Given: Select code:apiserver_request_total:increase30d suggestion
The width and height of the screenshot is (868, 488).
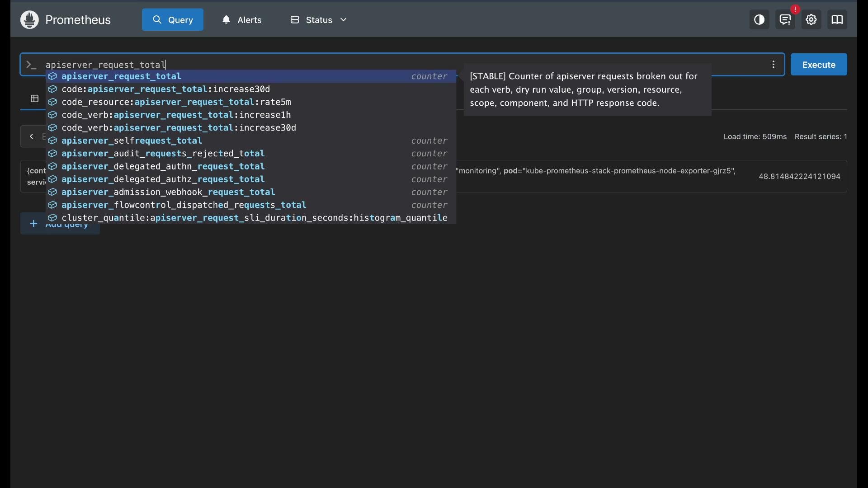Looking at the screenshot, I should tap(251, 89).
